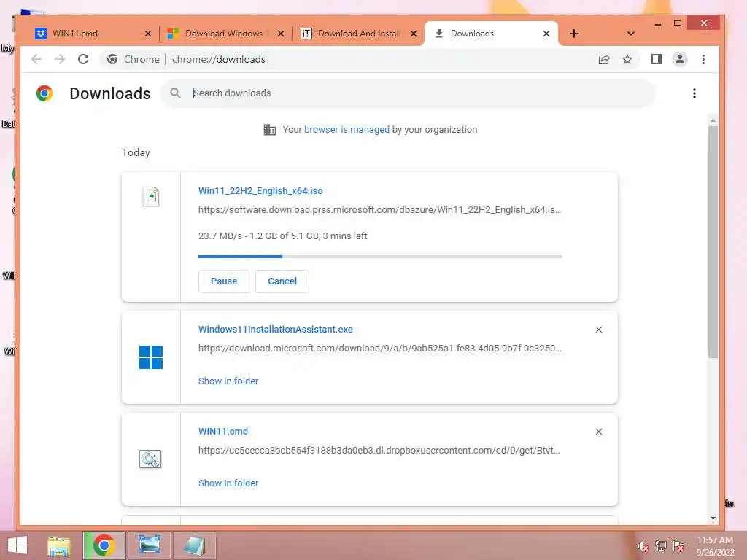Image resolution: width=747 pixels, height=560 pixels.
Task: Open File Explorer from taskbar
Action: click(59, 545)
